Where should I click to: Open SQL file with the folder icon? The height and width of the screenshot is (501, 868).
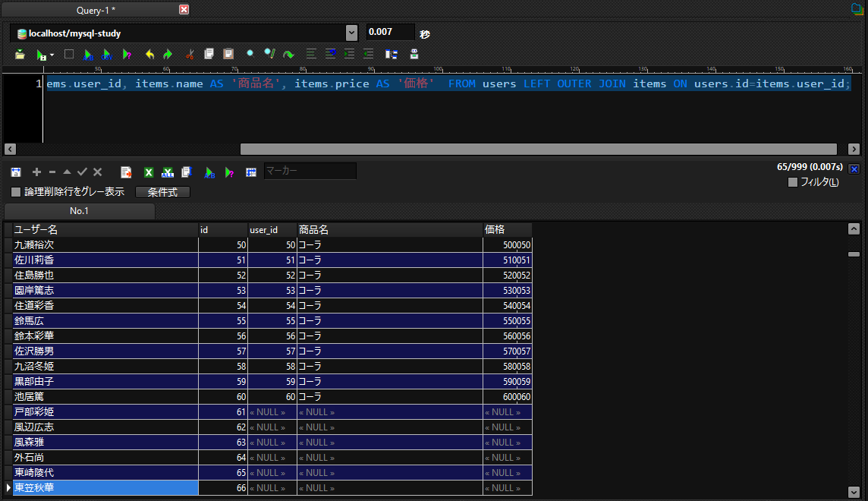(x=20, y=54)
